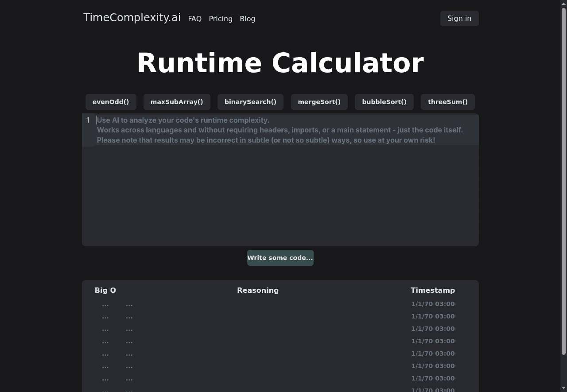
Task: Navigate to the Pricing page
Action: pos(221,19)
